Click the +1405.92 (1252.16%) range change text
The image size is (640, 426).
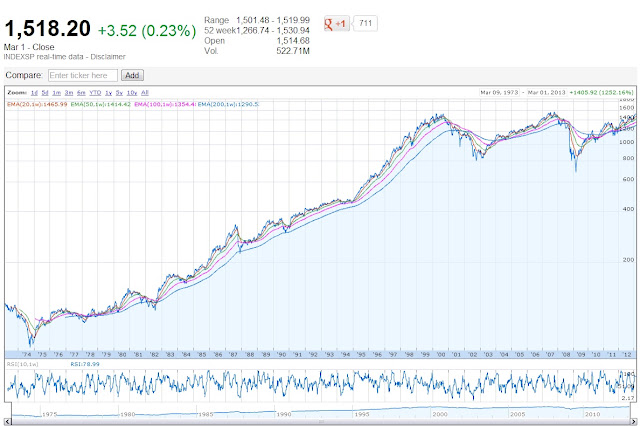click(x=601, y=93)
